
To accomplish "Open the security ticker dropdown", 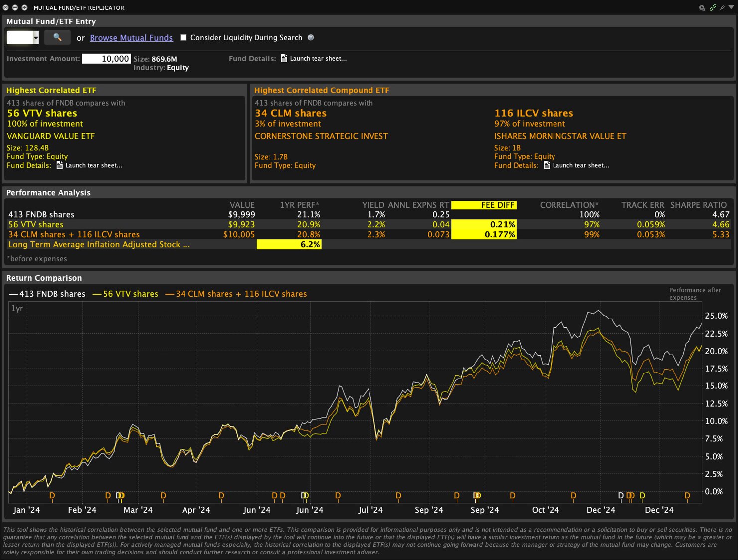I will tap(35, 37).
